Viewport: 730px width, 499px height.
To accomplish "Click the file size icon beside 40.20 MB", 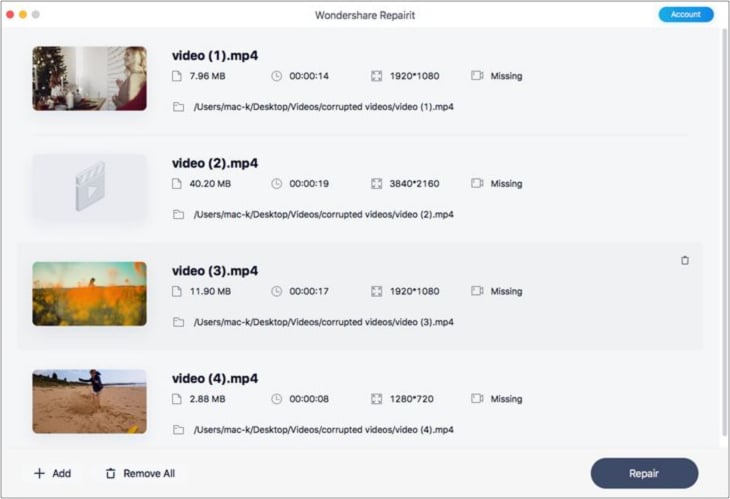I will coord(176,183).
